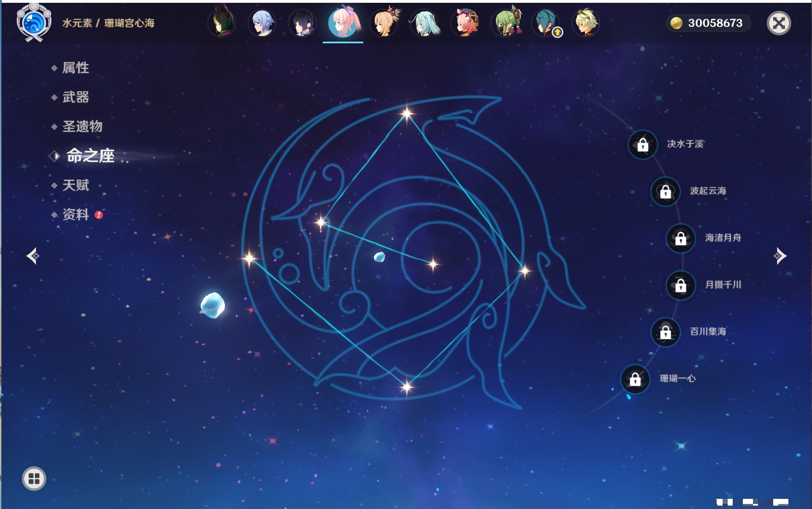
Task: Select the masked green-haired character avatar
Action: [506, 22]
